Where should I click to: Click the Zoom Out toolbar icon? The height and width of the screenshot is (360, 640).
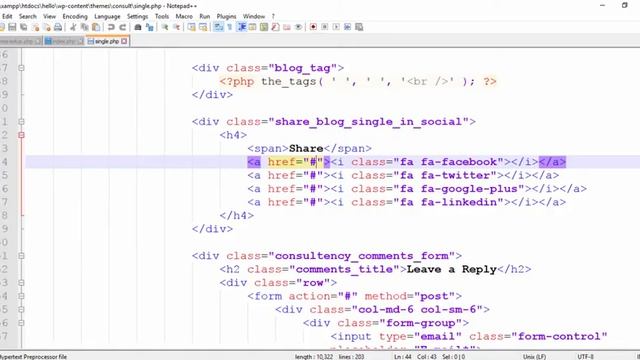176,27
